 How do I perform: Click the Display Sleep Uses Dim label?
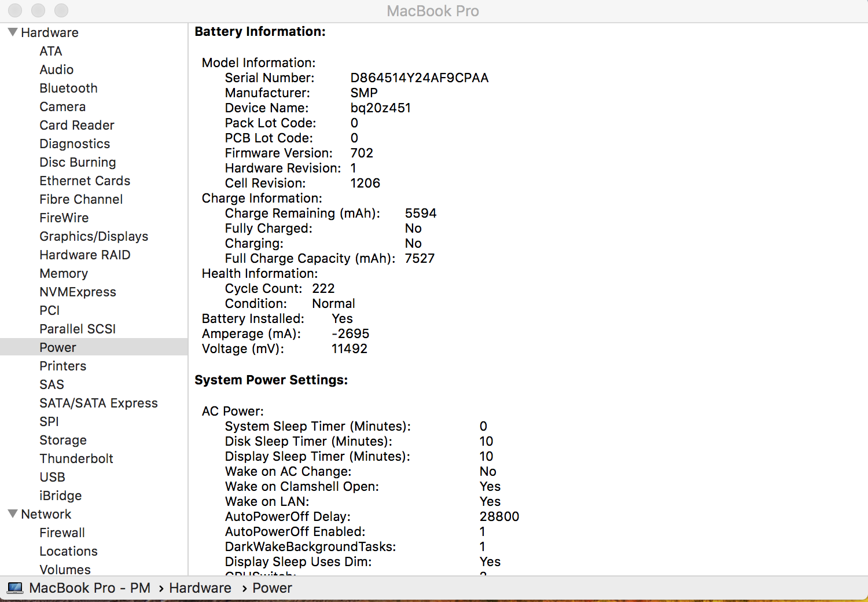tap(299, 561)
